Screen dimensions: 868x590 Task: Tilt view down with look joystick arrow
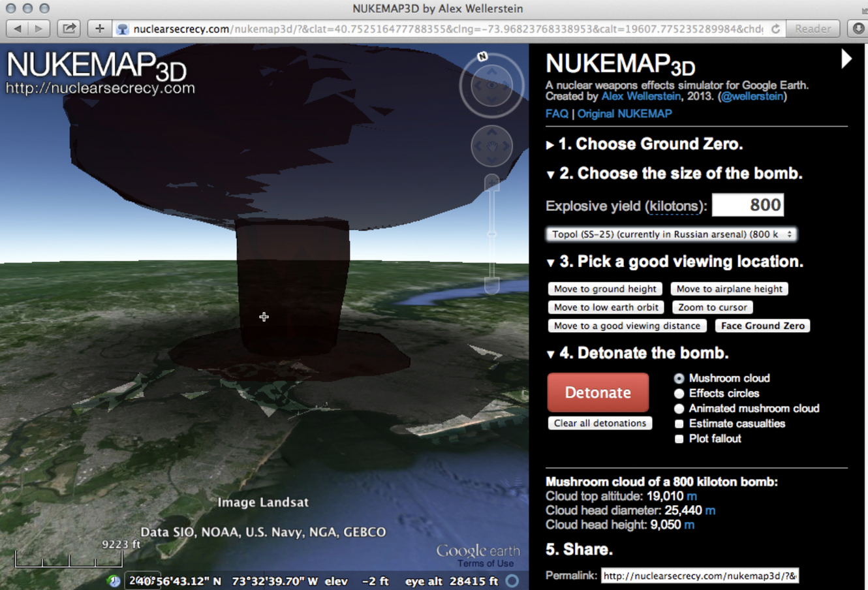click(491, 100)
